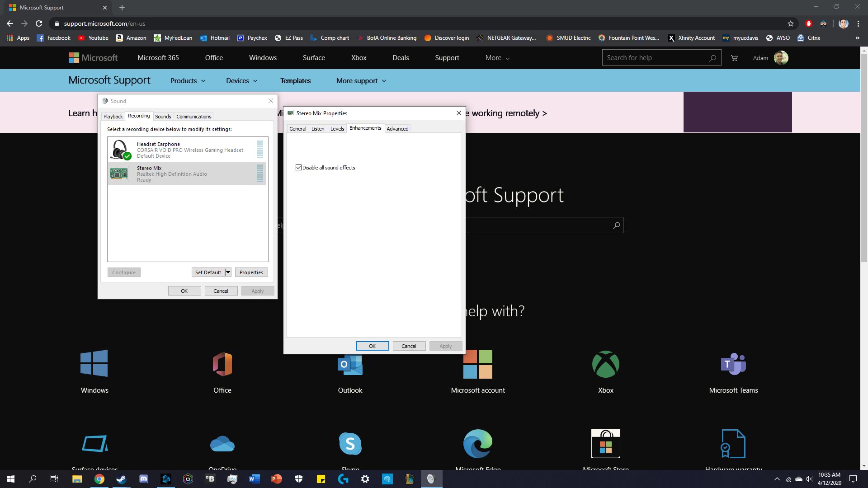This screenshot has width=868, height=488.
Task: Open the Levels tab
Action: click(x=337, y=129)
